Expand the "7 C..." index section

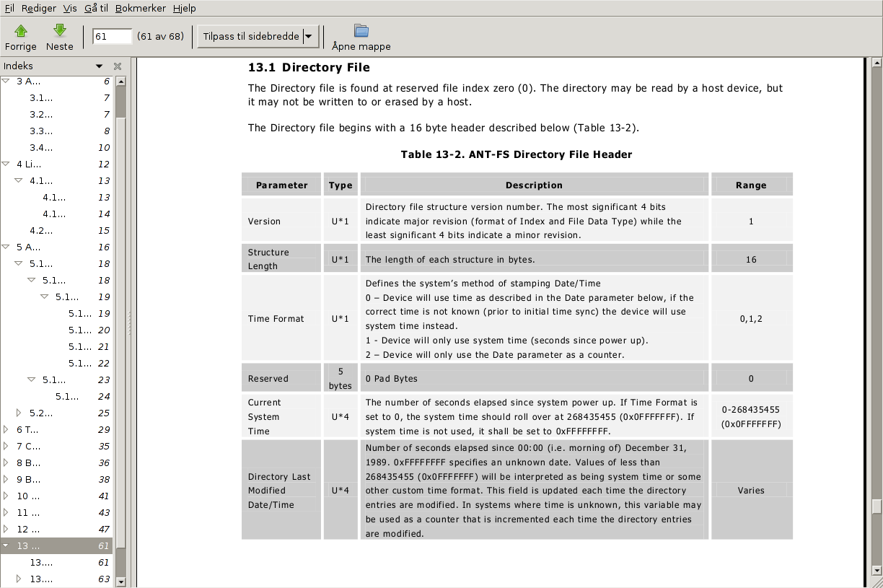[6, 446]
